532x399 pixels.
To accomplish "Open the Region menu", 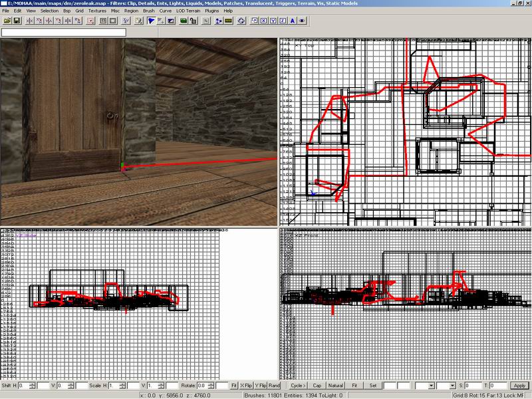I will pos(131,11).
